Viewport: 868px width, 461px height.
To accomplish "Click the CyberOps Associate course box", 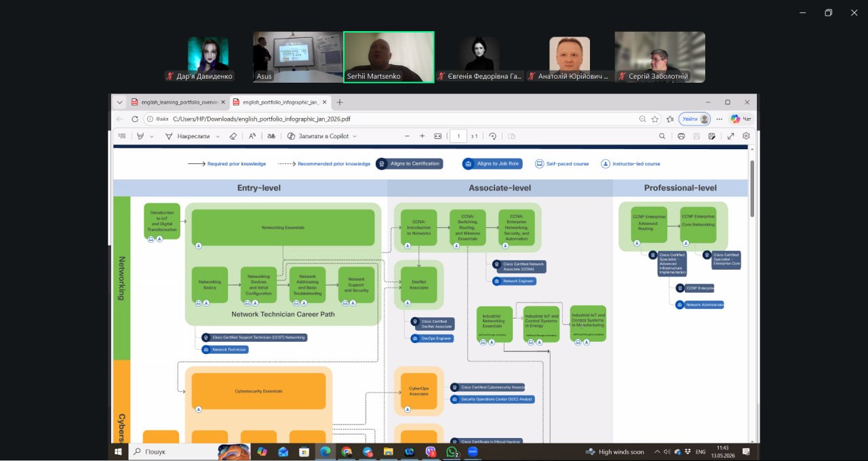I will pyautogui.click(x=418, y=391).
